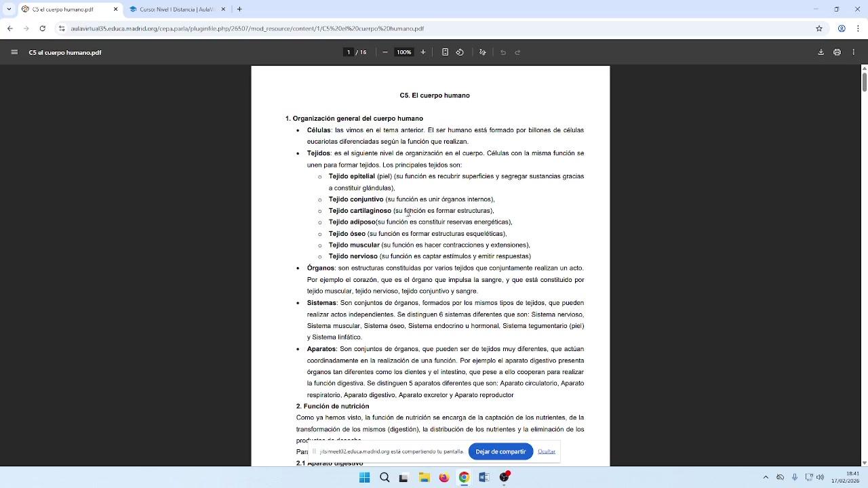Switch to the Curso: Nivel I Distancia tab

point(177,9)
